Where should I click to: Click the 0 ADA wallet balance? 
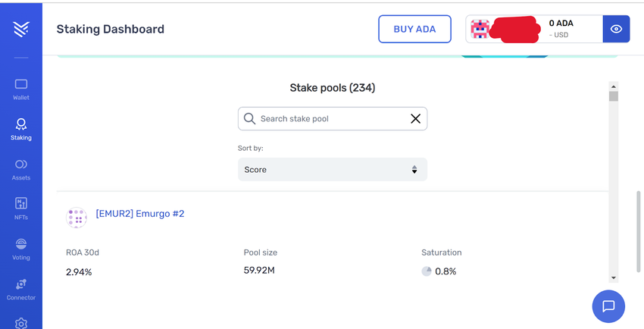pyautogui.click(x=561, y=23)
